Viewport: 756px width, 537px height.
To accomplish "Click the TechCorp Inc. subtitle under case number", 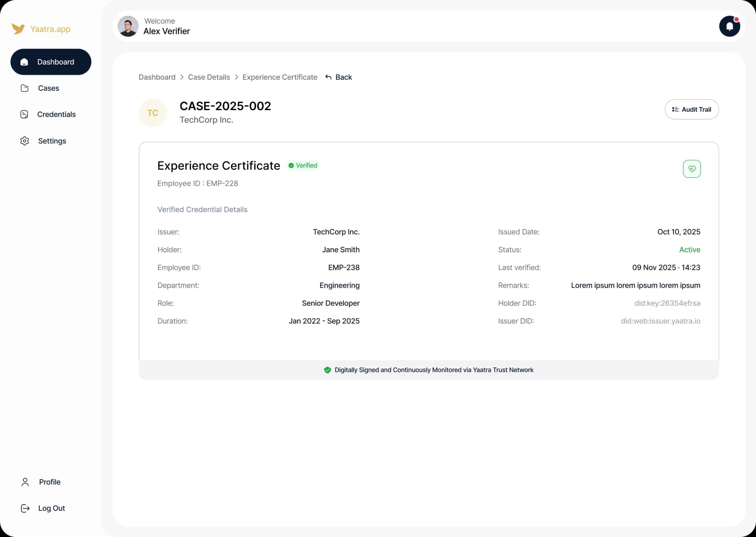I will [x=206, y=120].
